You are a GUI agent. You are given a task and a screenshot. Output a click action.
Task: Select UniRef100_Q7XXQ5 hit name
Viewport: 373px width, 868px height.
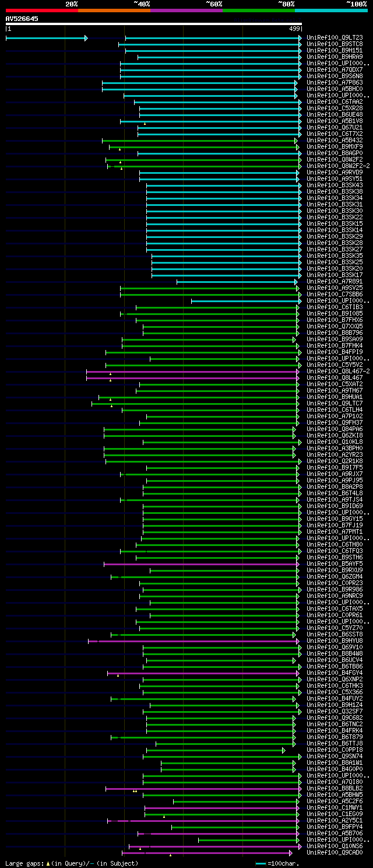pos(335,327)
